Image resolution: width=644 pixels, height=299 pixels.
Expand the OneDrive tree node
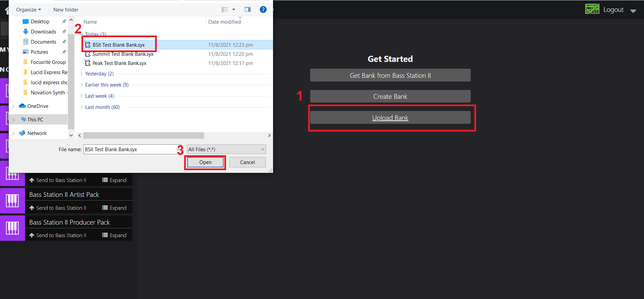(14, 106)
